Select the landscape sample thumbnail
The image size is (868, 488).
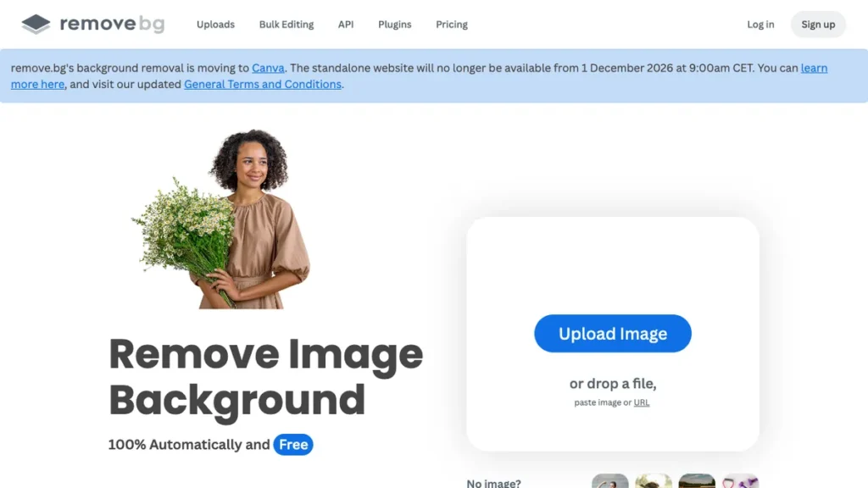click(x=697, y=481)
